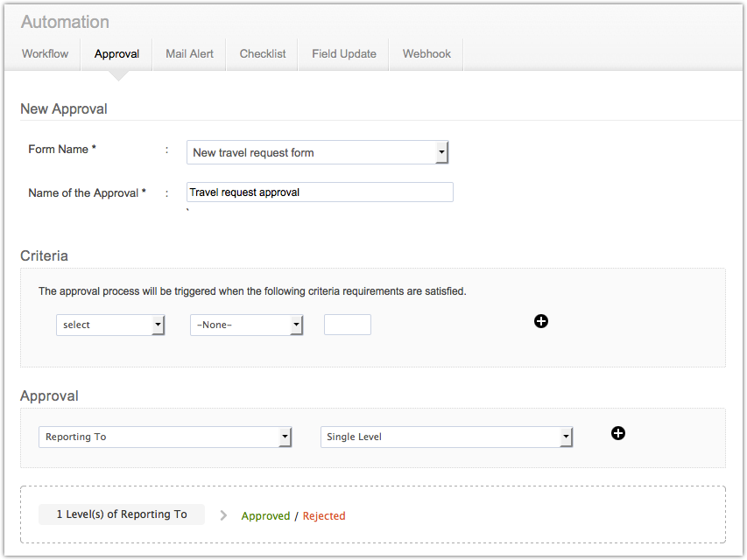
Task: Click the '1 Level(s) of Reporting To' box
Action: pyautogui.click(x=122, y=514)
